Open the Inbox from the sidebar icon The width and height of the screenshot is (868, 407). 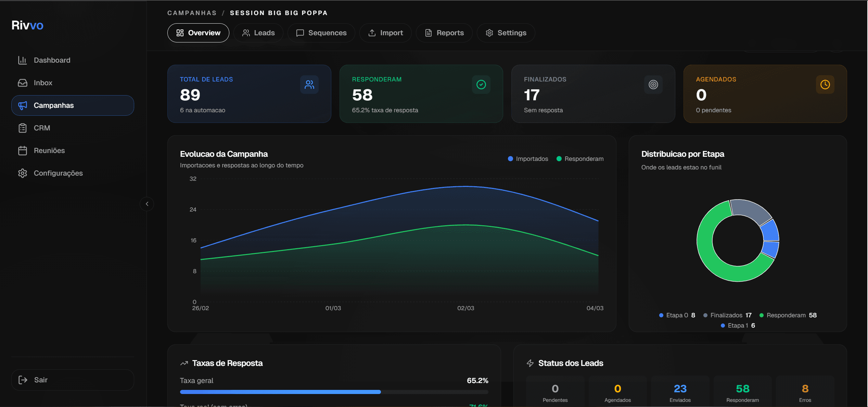23,82
